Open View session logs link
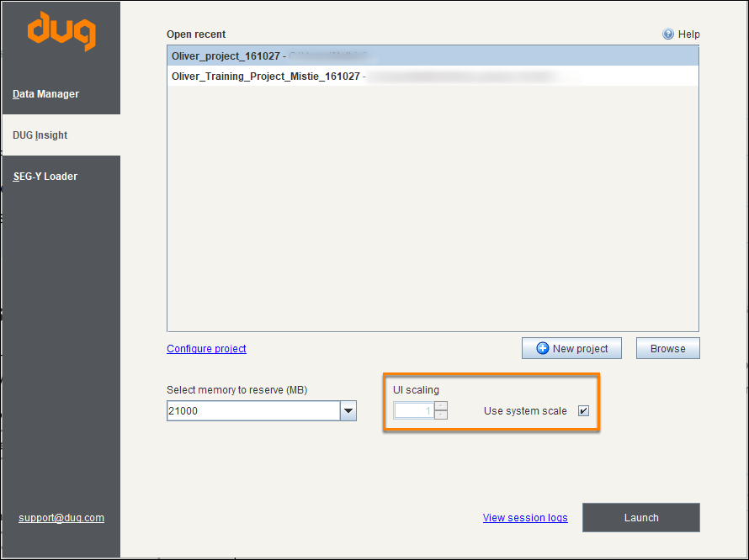This screenshot has width=749, height=560. (525, 517)
